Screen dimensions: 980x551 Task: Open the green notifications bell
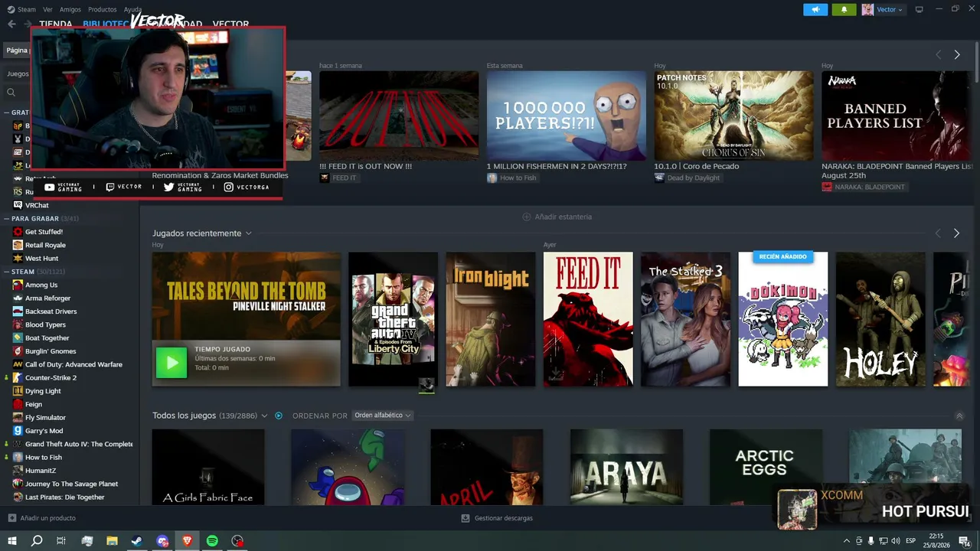(x=844, y=9)
